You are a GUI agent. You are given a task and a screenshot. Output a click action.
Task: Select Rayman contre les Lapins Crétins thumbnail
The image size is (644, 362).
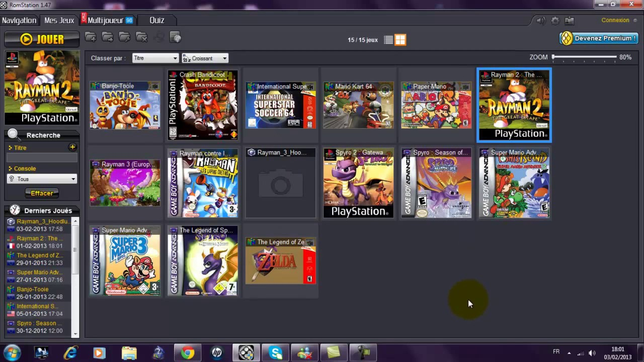click(x=203, y=183)
